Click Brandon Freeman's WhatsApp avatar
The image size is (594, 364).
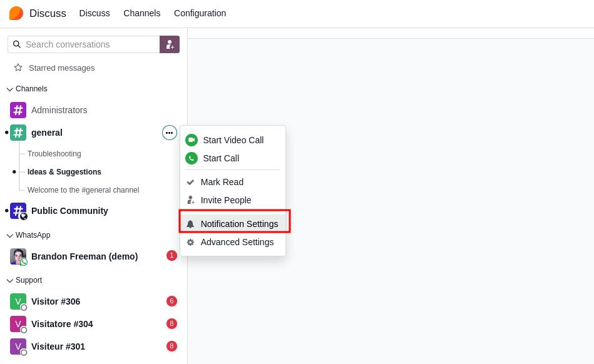click(x=18, y=256)
